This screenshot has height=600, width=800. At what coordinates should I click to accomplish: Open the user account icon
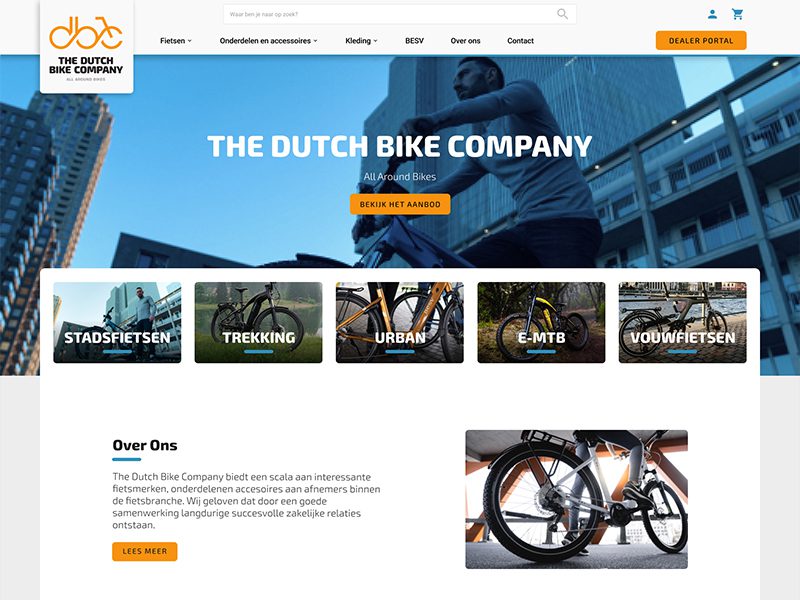click(x=712, y=14)
